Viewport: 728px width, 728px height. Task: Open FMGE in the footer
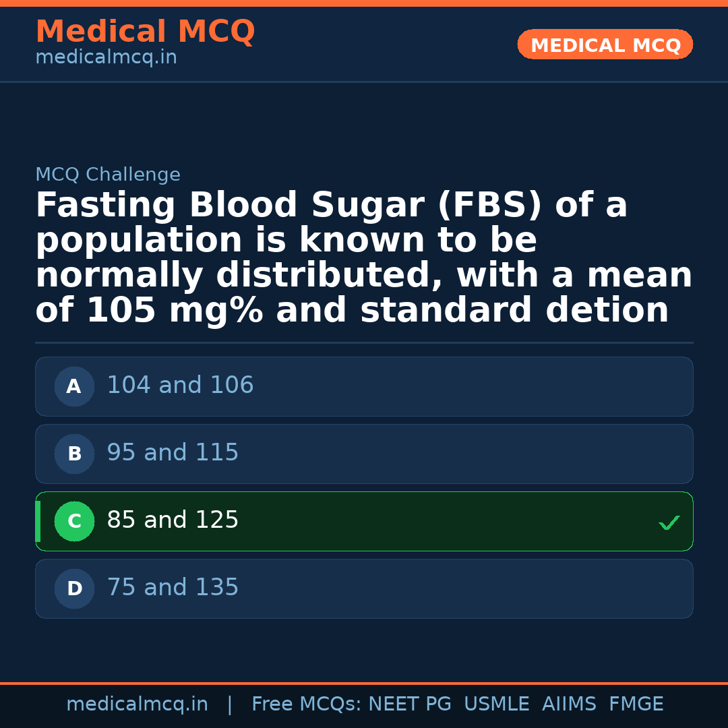636,704
